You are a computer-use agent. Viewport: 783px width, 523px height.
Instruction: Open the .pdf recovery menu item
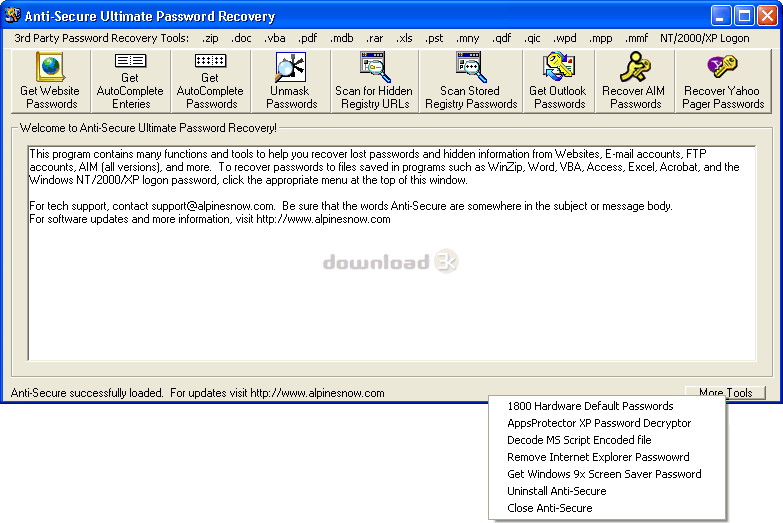point(307,38)
